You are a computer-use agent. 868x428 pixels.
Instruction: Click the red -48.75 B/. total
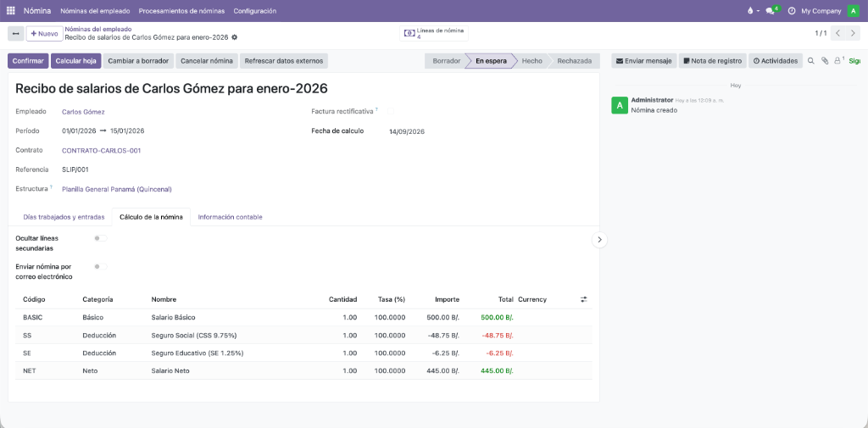pos(497,336)
